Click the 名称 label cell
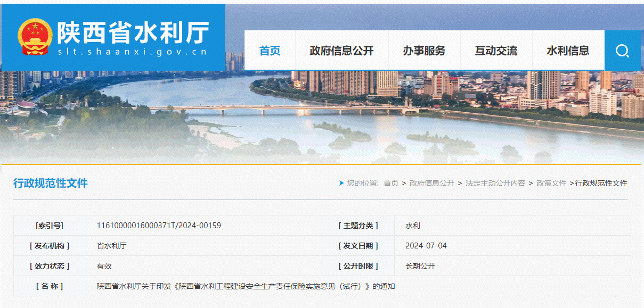The image size is (644, 308). click(50, 286)
